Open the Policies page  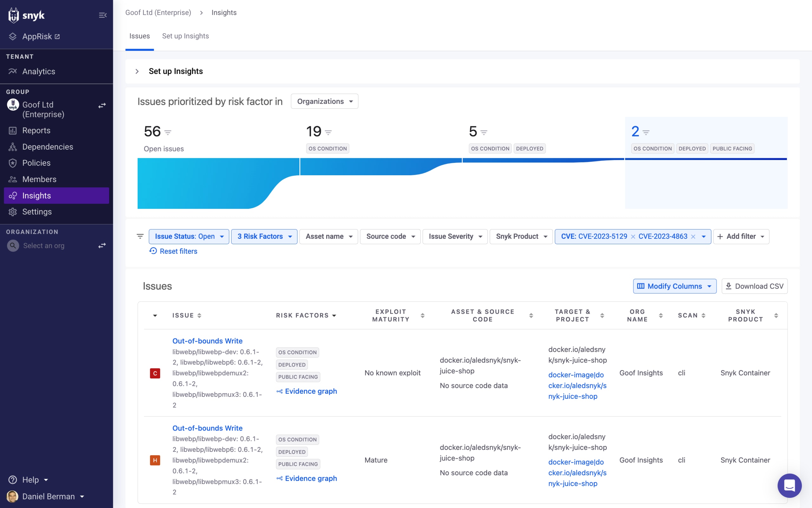coord(36,163)
